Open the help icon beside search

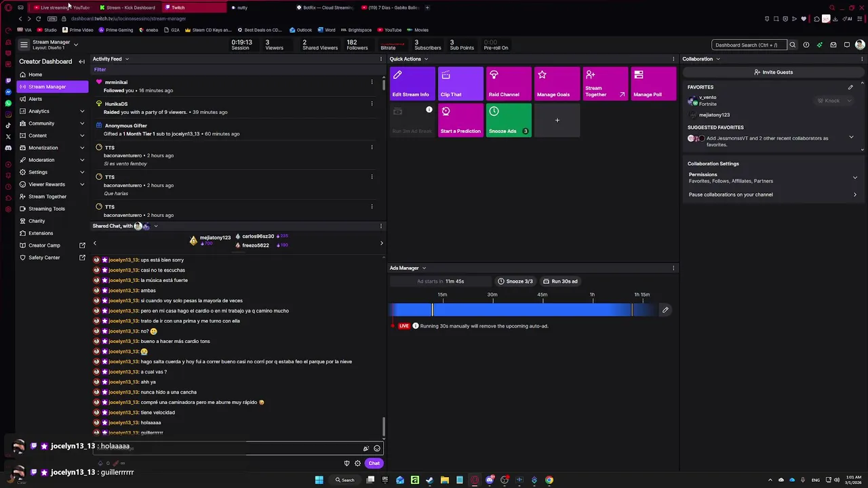(x=806, y=45)
